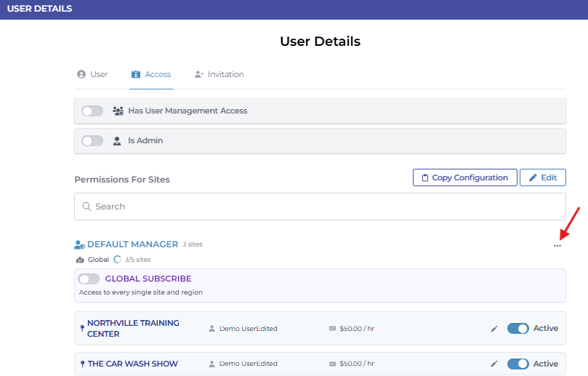This screenshot has width=588, height=376.
Task: Switch to the User tab
Action: point(92,74)
